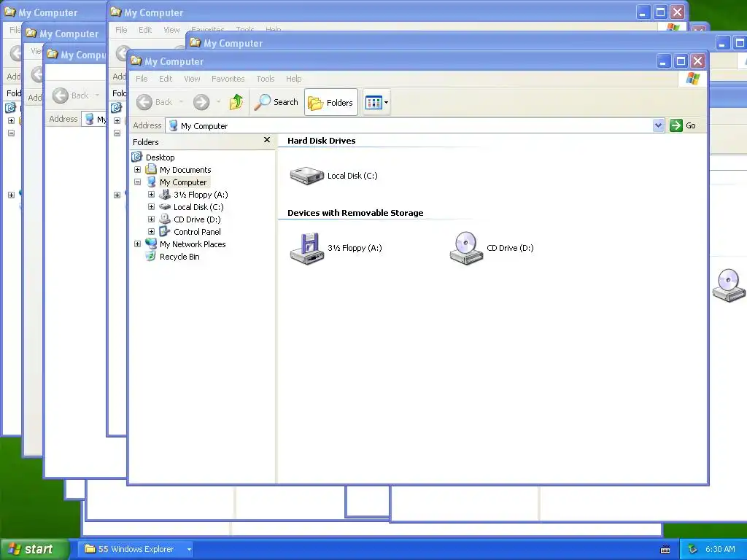The image size is (747, 560).
Task: Expand 3½ Floppy (A:) tree node
Action: [151, 194]
